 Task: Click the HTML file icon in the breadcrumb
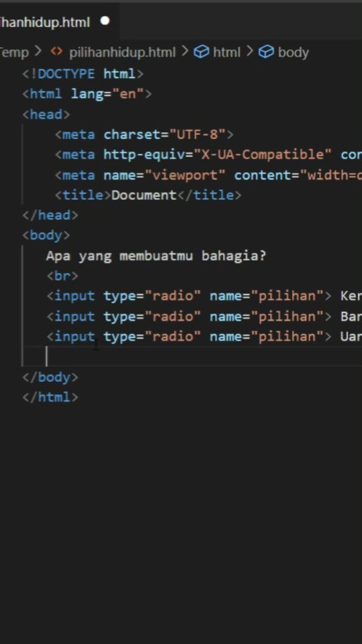(x=56, y=52)
